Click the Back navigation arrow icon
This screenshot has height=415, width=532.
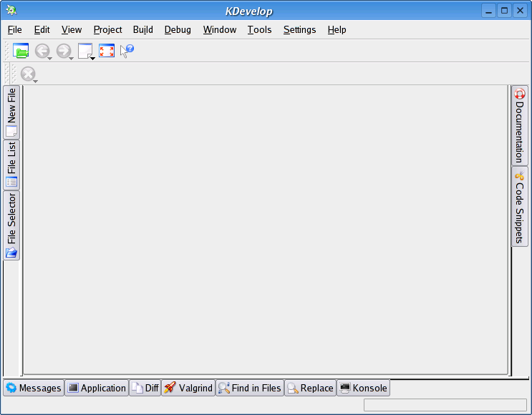pyautogui.click(x=42, y=51)
